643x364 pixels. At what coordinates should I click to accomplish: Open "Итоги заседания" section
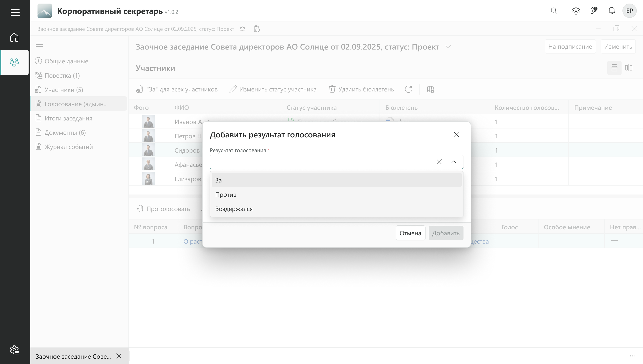coord(68,118)
